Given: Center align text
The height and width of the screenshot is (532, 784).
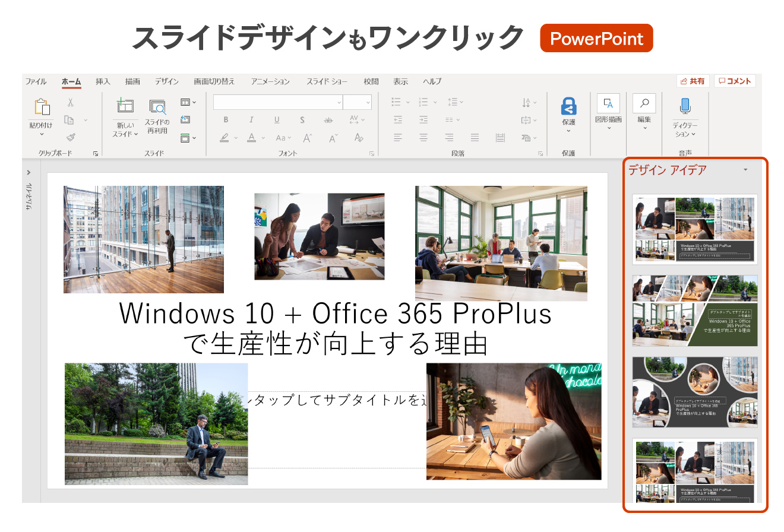Looking at the screenshot, I should click(x=423, y=138).
